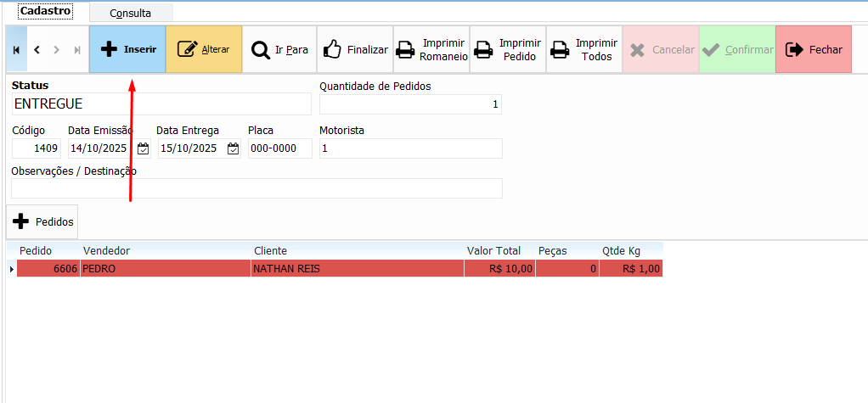
Task: Click the Inserir plus button
Action: [127, 49]
